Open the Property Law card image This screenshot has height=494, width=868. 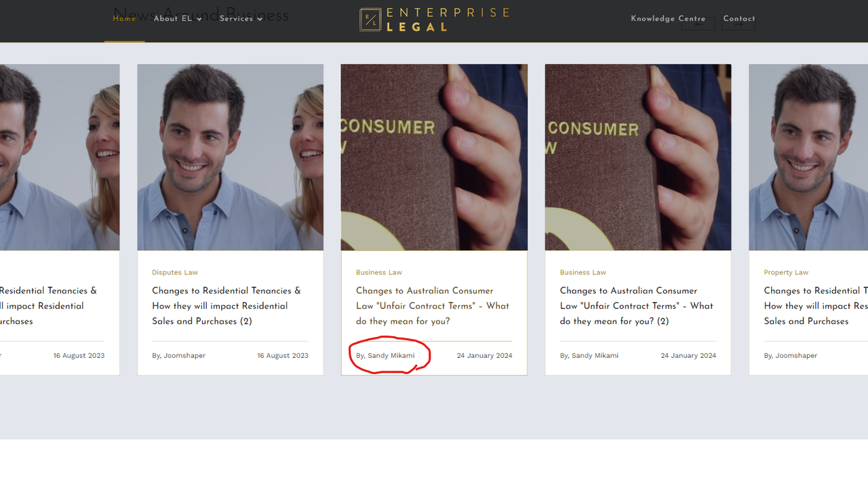808,157
